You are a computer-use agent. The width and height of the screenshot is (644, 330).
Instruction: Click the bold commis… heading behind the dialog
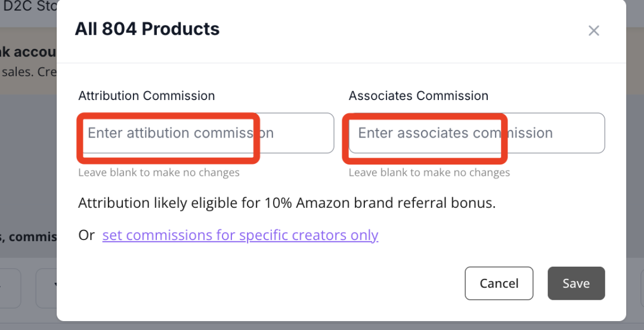click(x=28, y=237)
